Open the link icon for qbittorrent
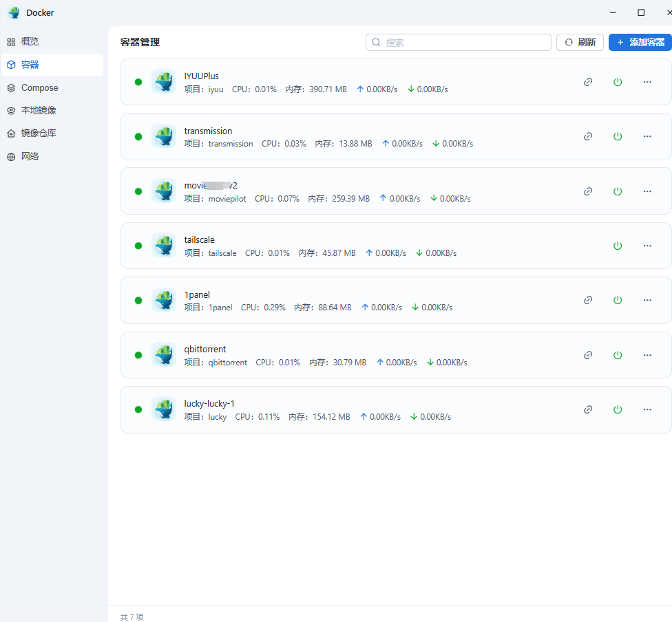672x622 pixels. point(588,355)
